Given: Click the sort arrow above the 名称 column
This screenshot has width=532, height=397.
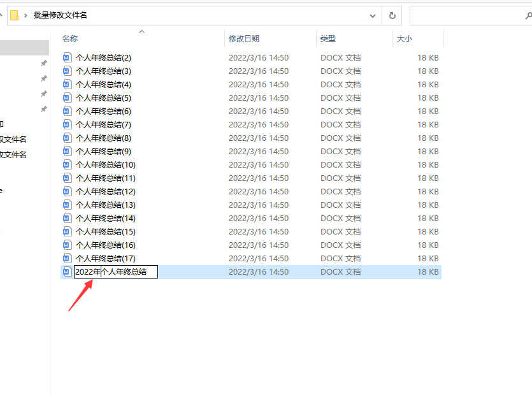Looking at the screenshot, I should click(x=141, y=31).
